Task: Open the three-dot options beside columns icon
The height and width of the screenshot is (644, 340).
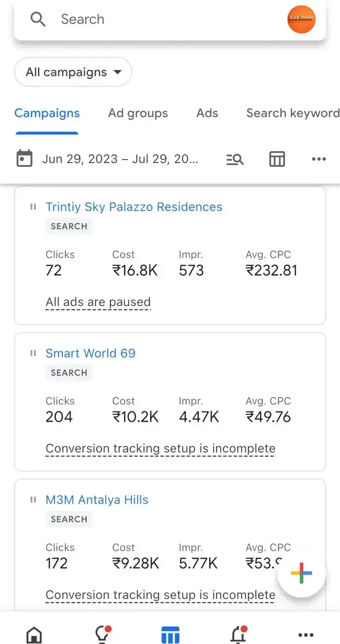Action: tap(319, 159)
